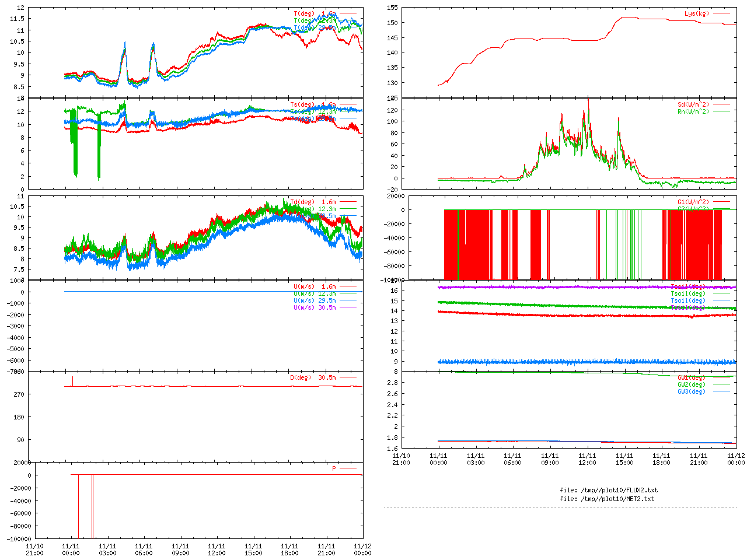
Task: Click the magenta 'U(m/s) 30.5m' legend entry
Action: (x=315, y=307)
